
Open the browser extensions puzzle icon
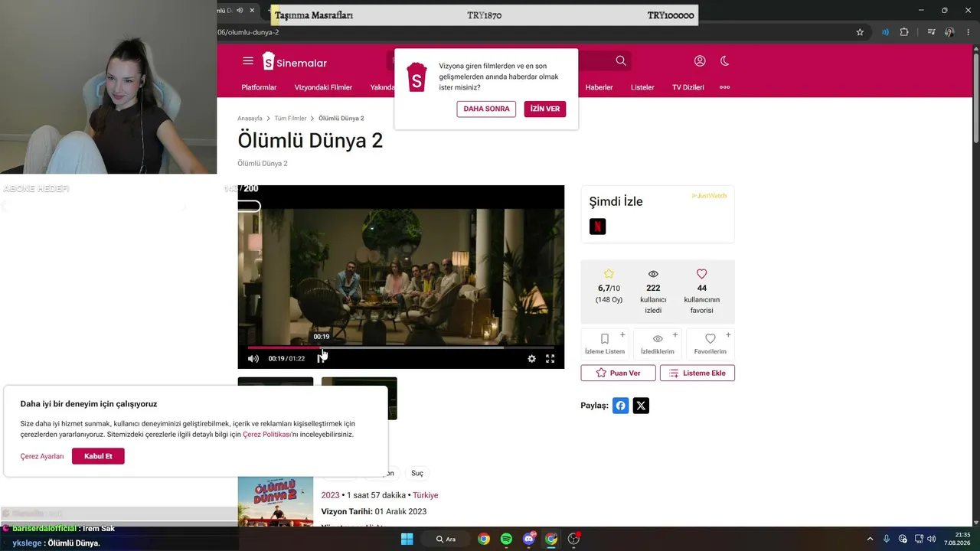(x=904, y=32)
